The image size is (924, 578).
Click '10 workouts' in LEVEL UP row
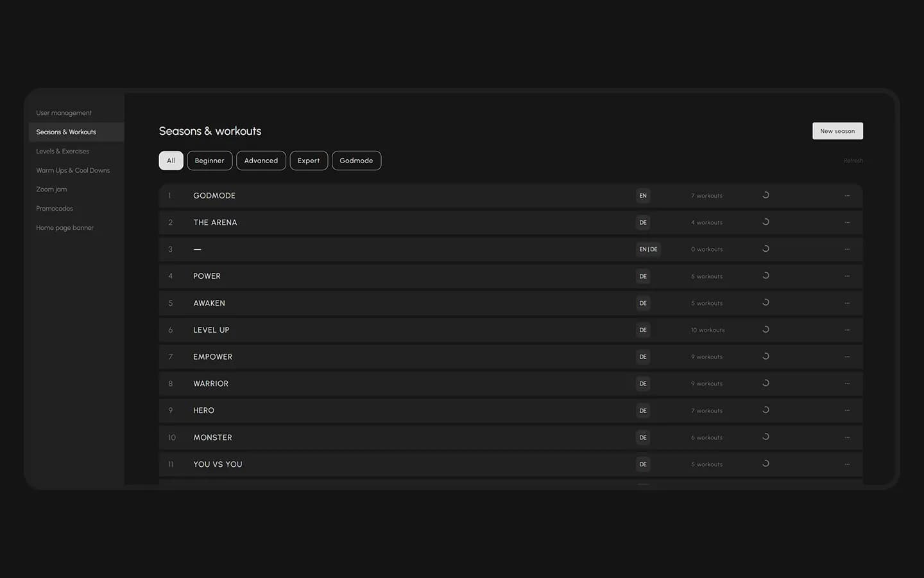point(708,330)
